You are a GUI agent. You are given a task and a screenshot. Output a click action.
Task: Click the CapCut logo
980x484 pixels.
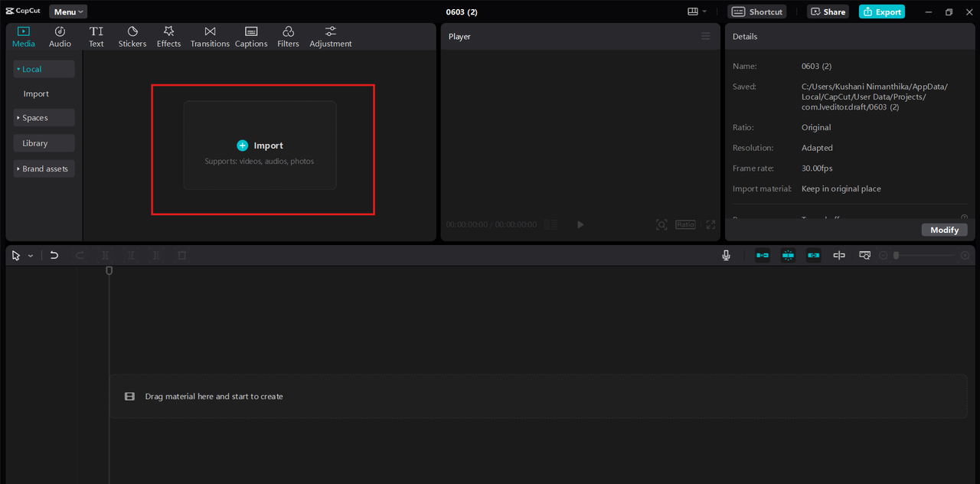(x=23, y=11)
